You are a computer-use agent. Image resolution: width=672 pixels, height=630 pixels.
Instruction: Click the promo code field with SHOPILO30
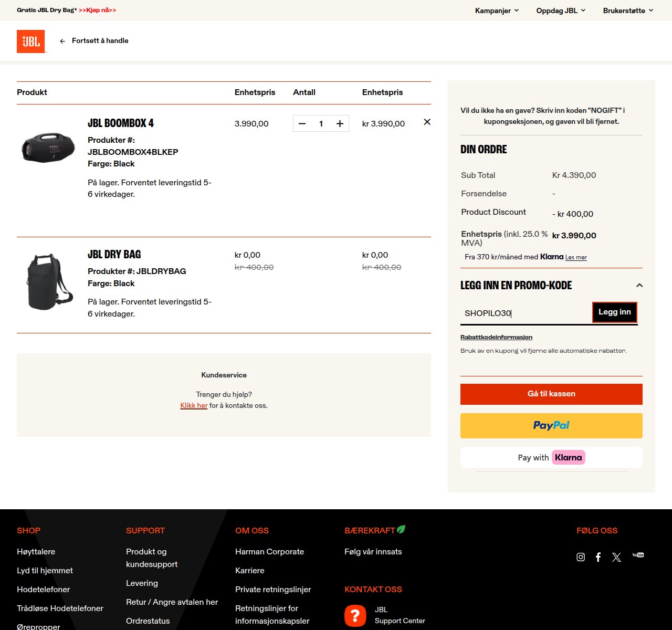pos(526,313)
